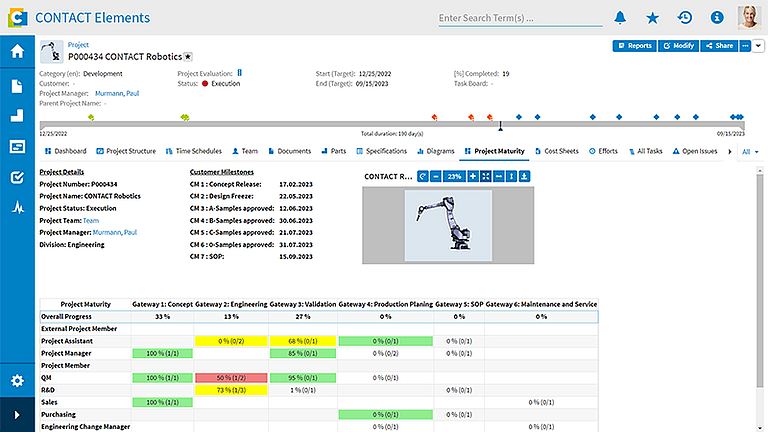Viewport: 768px width, 432px height.
Task: Open user profile avatar
Action: tap(749, 18)
